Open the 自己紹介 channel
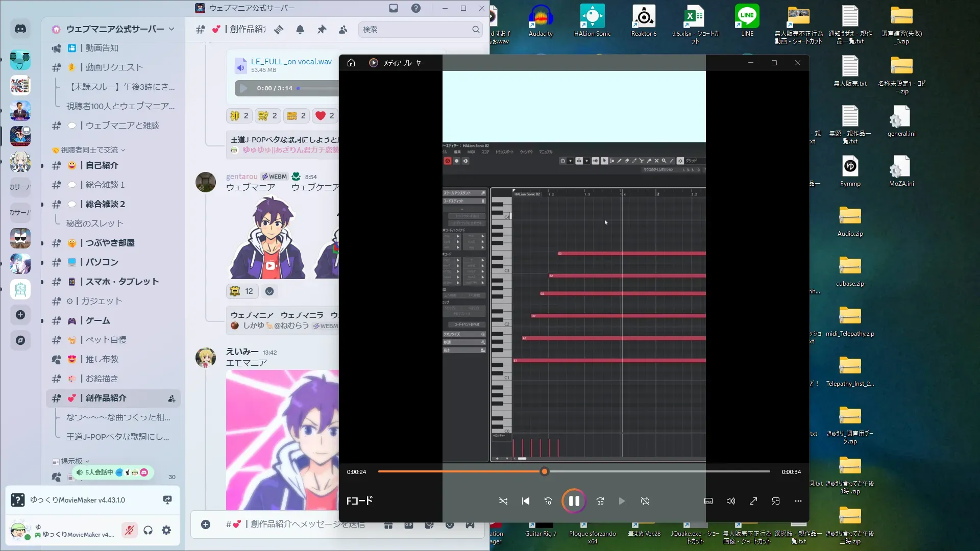Screen dimensions: 980x551 102,165
